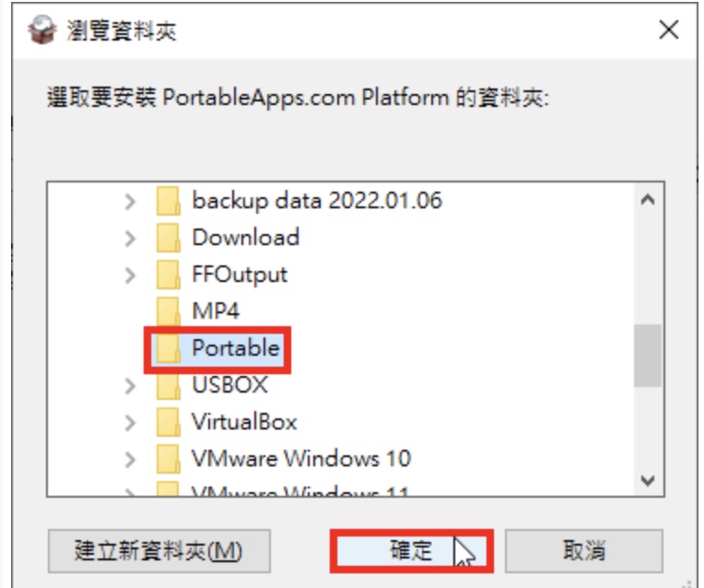Click the Download folder icon
The height and width of the screenshot is (588, 704).
click(x=169, y=238)
